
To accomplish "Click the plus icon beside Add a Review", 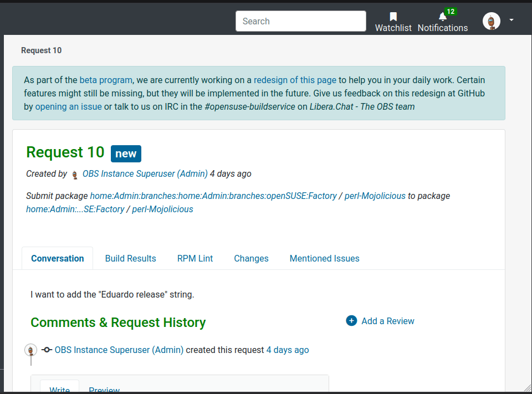I will 351,321.
